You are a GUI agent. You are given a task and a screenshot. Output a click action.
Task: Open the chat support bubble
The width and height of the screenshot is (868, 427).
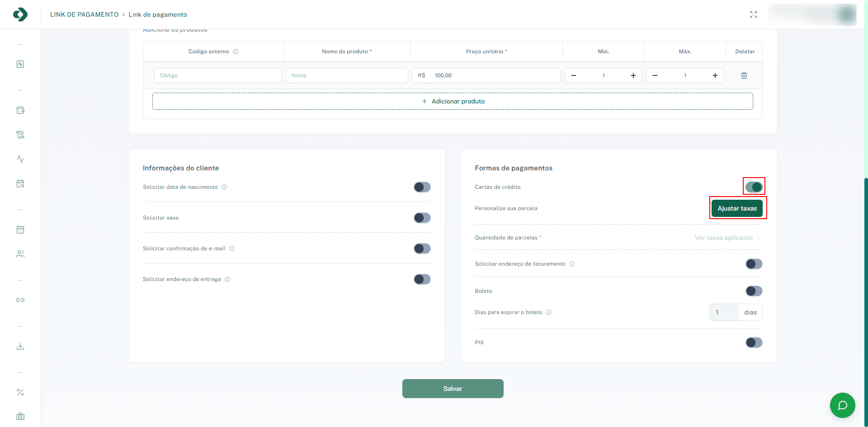842,405
